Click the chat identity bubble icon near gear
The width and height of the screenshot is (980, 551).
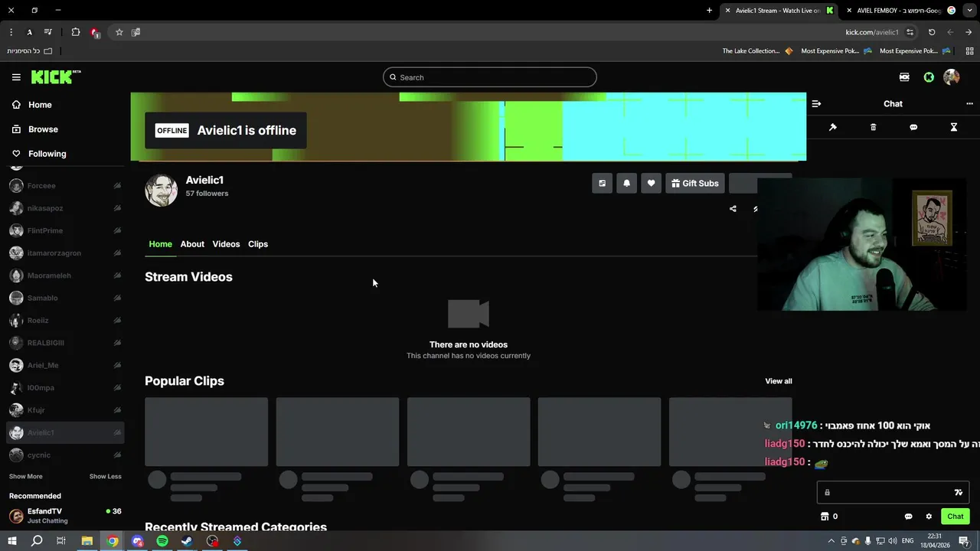click(x=909, y=517)
